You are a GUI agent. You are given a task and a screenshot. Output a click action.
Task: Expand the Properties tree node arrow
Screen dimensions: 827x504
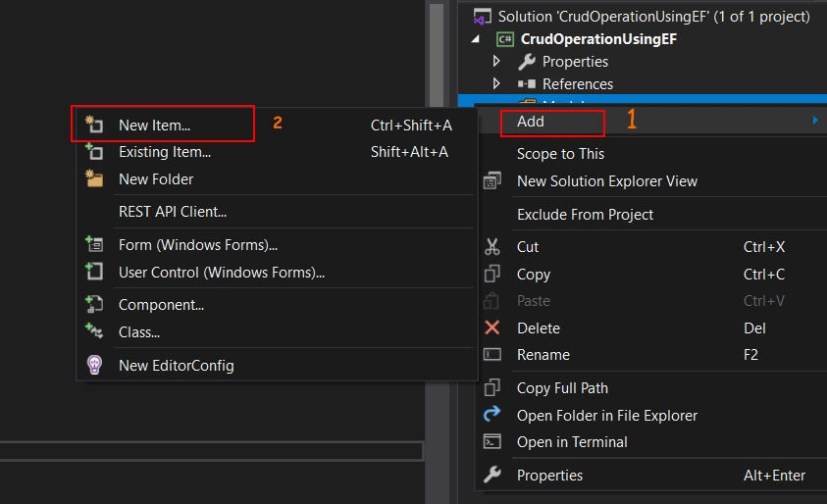point(496,61)
